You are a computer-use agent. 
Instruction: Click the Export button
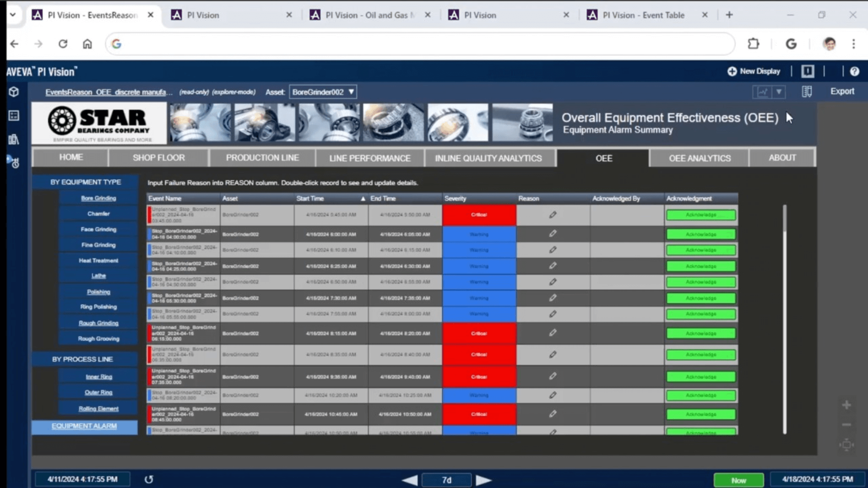(x=842, y=91)
